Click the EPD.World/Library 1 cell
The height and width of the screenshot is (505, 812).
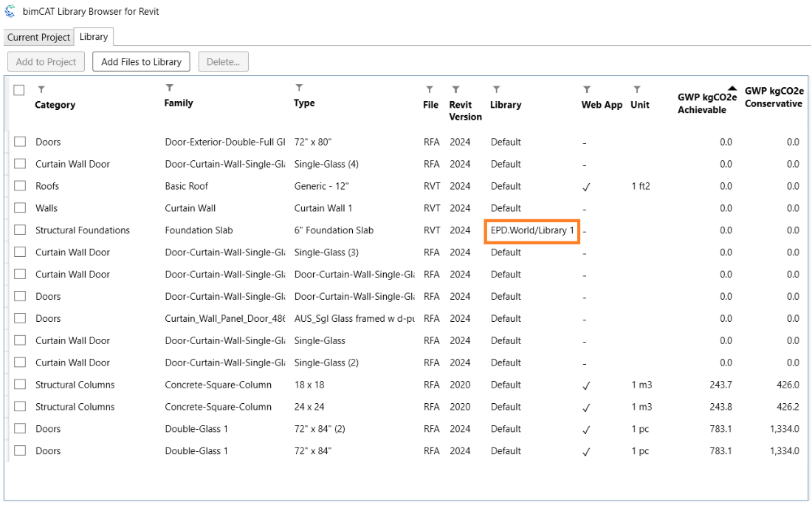coord(531,230)
